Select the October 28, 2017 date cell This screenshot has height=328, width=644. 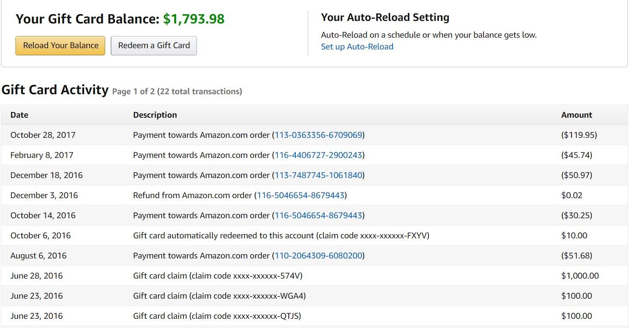coord(43,135)
